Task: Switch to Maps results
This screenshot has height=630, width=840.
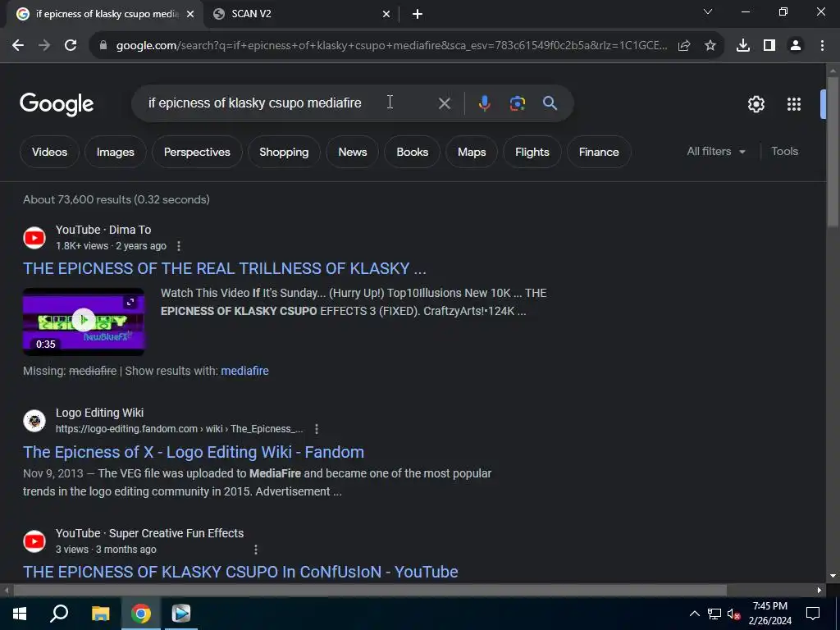Action: (472, 152)
